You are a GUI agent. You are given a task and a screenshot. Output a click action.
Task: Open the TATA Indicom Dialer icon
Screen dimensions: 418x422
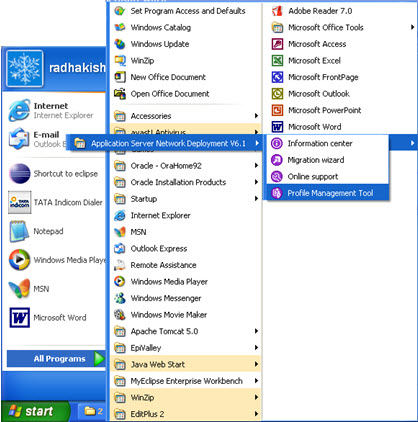(20, 202)
